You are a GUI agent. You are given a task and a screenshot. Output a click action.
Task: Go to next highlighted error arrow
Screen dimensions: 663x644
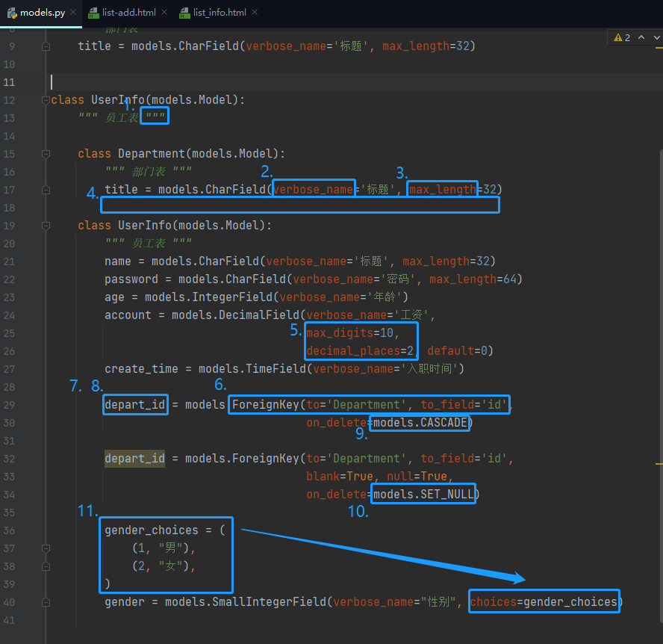click(x=657, y=37)
